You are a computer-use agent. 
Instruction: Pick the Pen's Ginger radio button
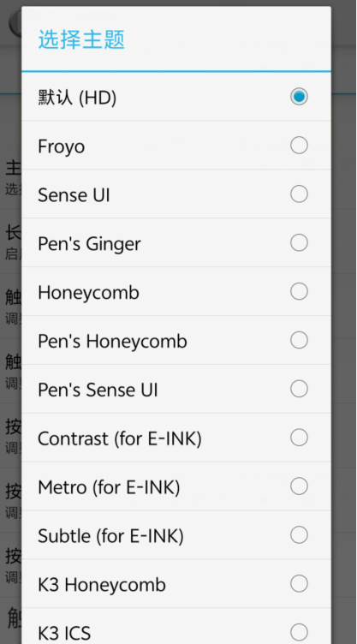299,242
